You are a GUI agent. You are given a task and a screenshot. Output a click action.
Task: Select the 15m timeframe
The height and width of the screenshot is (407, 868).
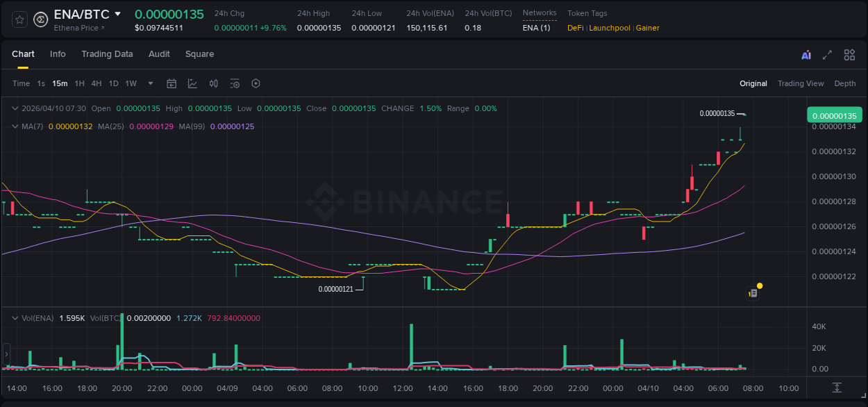coord(60,83)
